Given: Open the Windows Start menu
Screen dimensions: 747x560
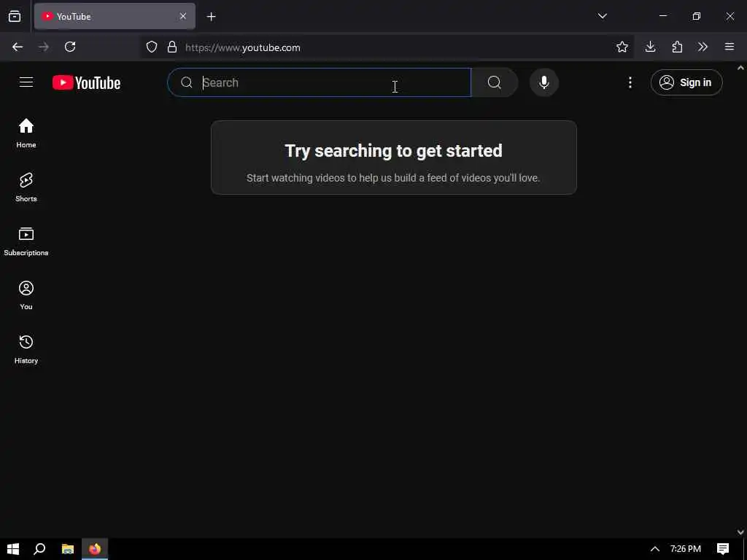Looking at the screenshot, I should [13, 548].
